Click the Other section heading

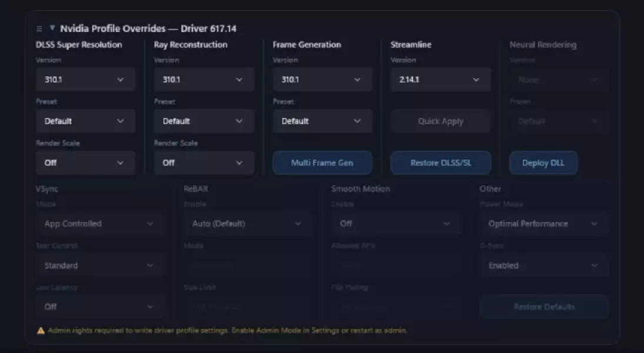pos(490,189)
